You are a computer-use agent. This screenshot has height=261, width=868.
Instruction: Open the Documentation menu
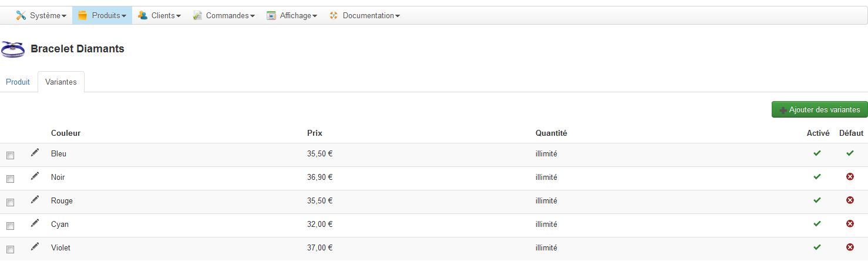click(x=364, y=16)
